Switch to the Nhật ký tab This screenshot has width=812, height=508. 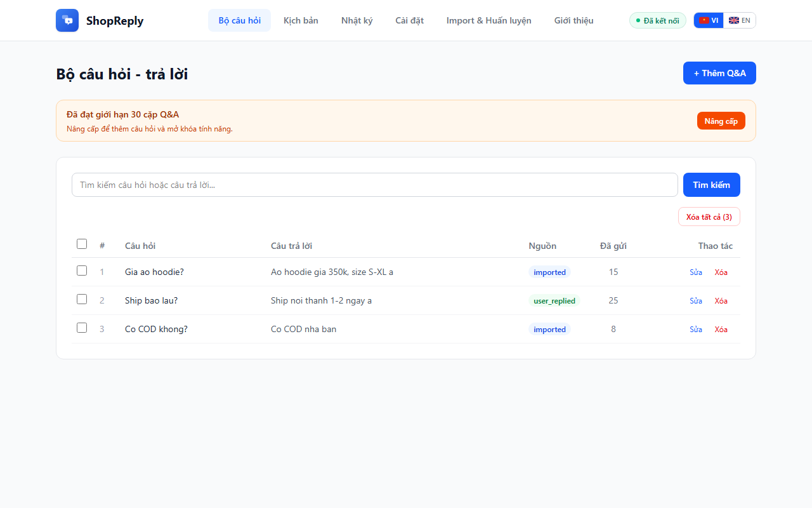coord(357,20)
